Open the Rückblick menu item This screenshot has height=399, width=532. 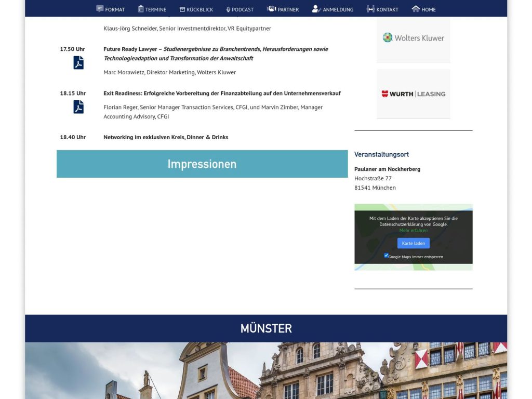[196, 9]
